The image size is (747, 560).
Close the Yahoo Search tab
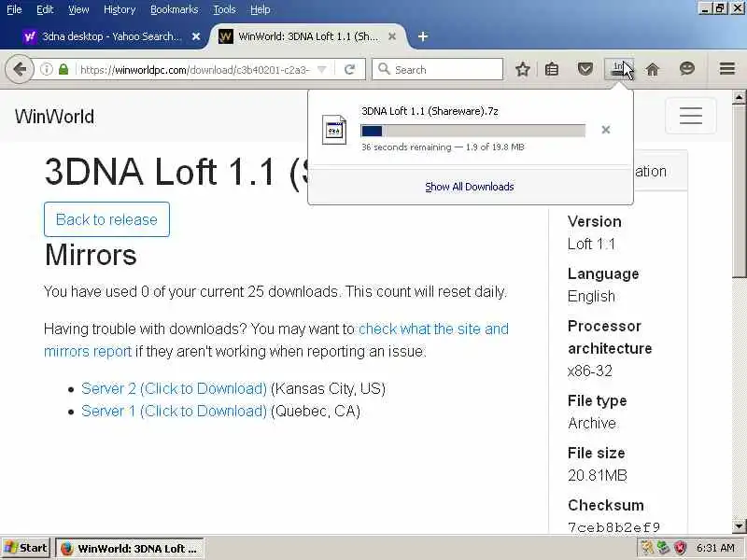[x=196, y=36]
